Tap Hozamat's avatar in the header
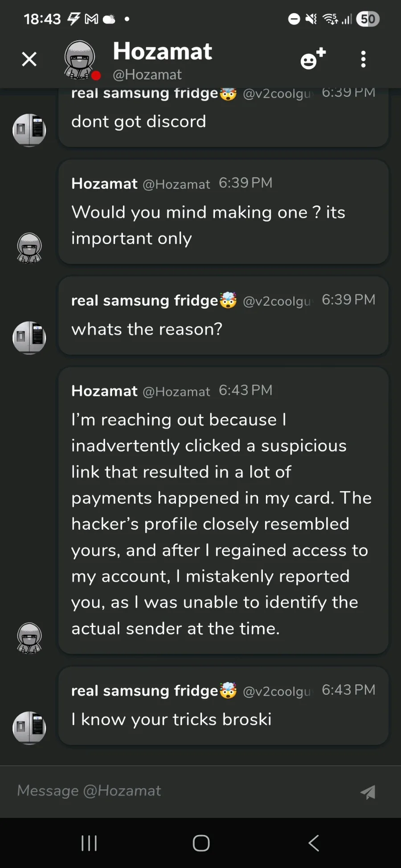Image resolution: width=401 pixels, height=868 pixels. click(80, 60)
